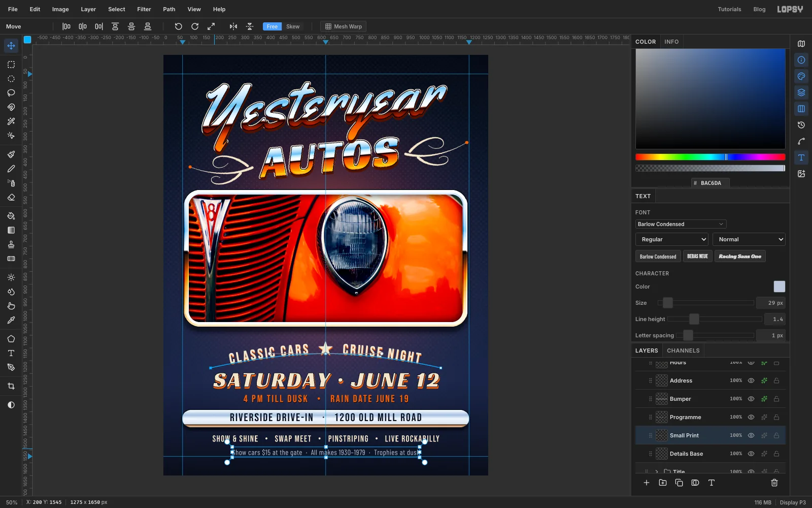Click the flip horizontal icon

pos(233,26)
